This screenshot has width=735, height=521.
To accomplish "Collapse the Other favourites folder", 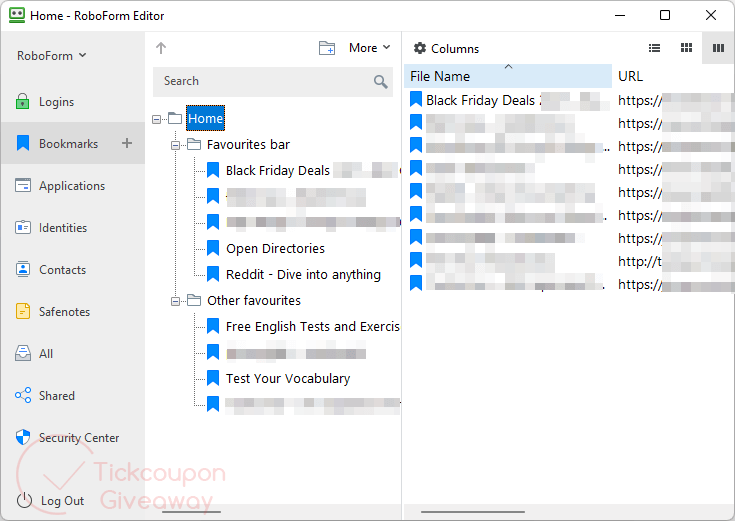I will click(175, 301).
